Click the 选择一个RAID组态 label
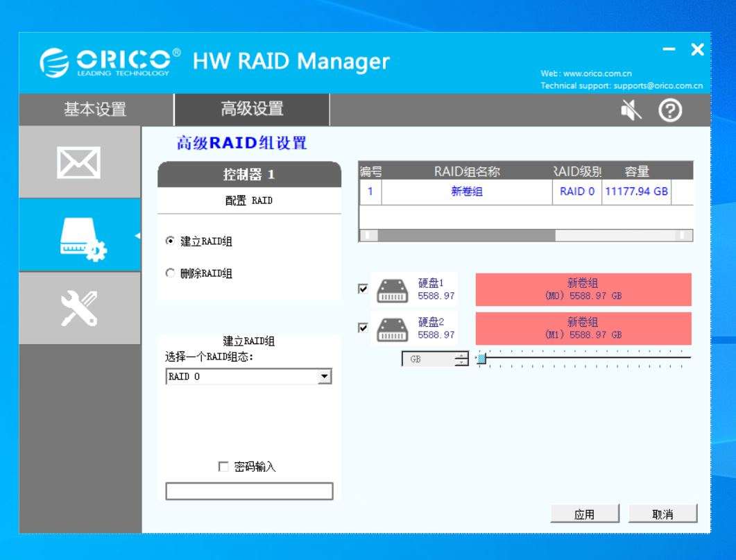 point(209,357)
